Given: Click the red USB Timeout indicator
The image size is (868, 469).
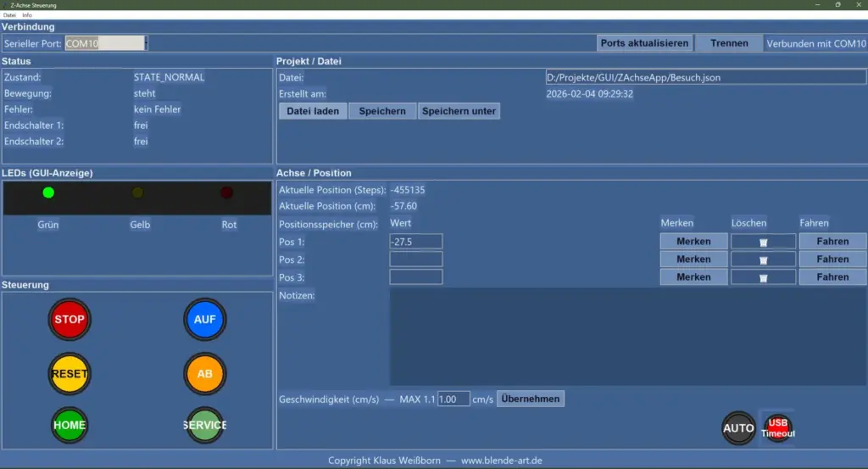Looking at the screenshot, I should pos(778,427).
